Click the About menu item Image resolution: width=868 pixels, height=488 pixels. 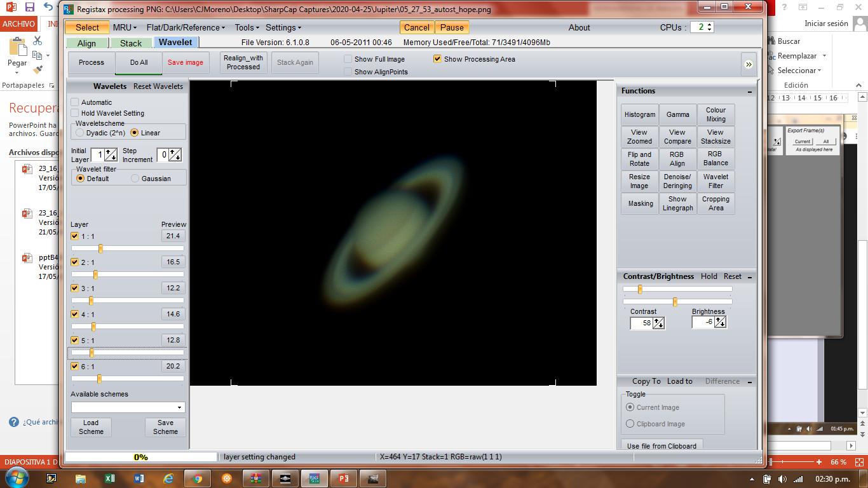pos(579,27)
